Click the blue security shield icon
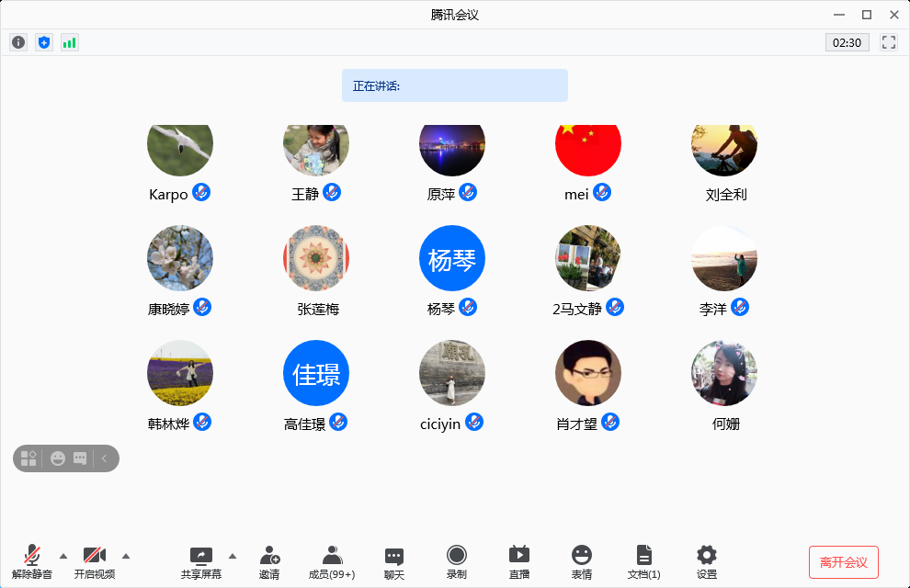Viewport: 910px width, 588px height. click(44, 42)
